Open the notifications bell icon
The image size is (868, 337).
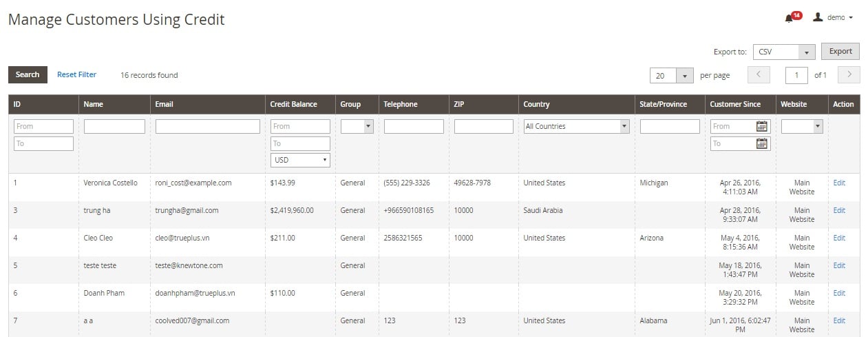point(789,19)
